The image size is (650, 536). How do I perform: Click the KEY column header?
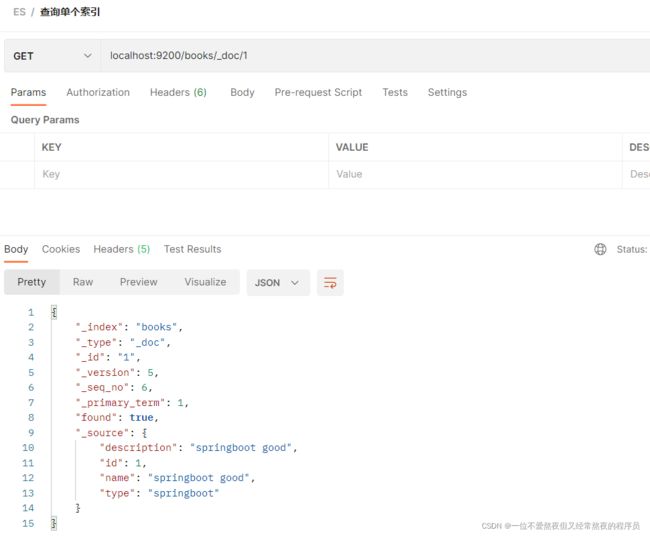tap(51, 148)
